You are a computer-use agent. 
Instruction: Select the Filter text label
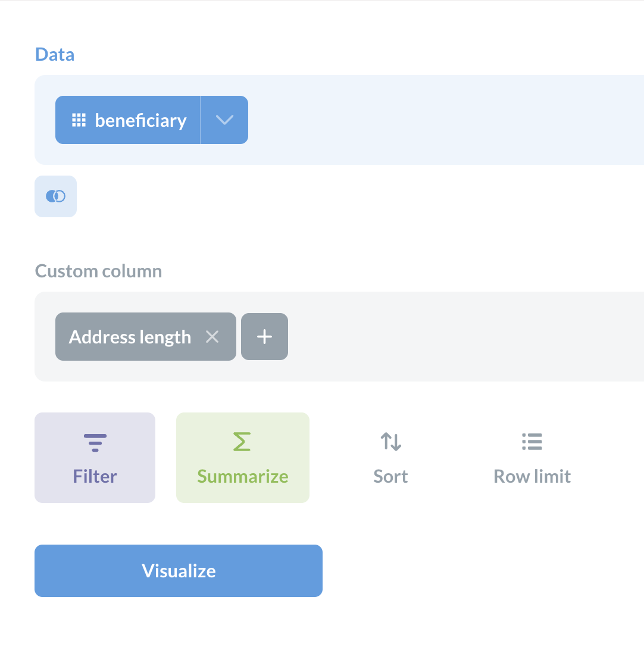click(x=95, y=476)
